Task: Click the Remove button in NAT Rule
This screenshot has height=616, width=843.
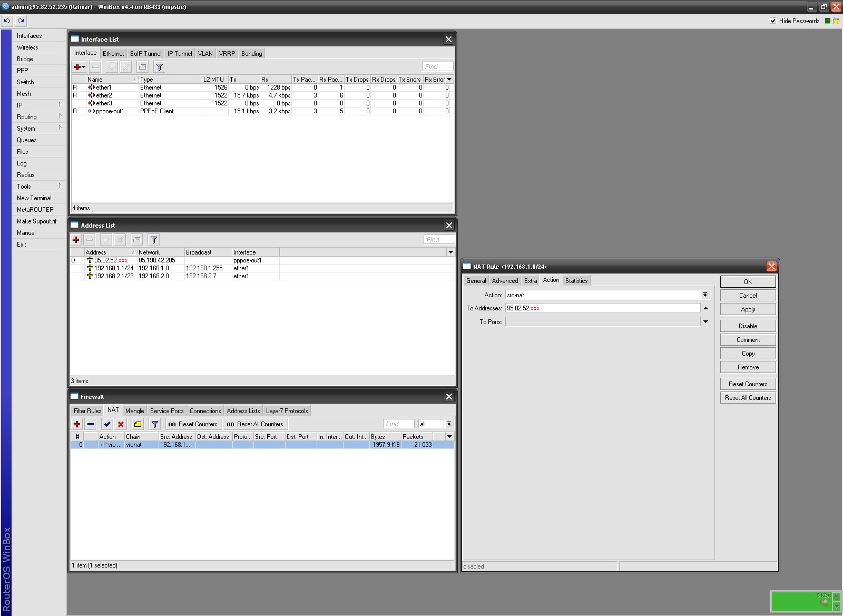Action: 748,367
